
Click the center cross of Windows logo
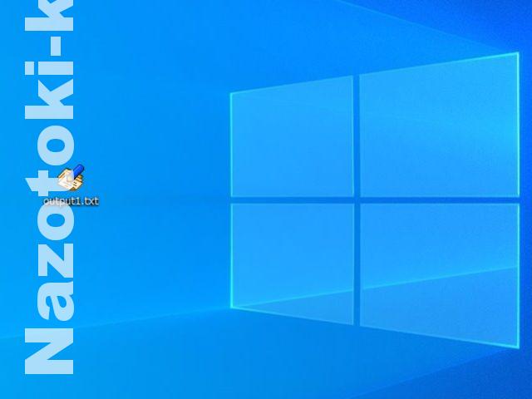[357, 199]
